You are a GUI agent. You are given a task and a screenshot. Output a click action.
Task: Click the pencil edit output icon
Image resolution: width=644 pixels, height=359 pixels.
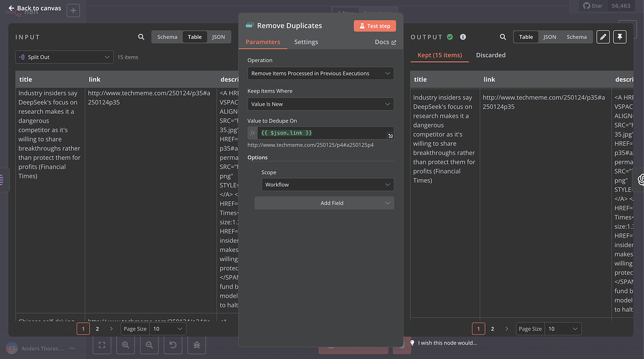click(x=602, y=37)
